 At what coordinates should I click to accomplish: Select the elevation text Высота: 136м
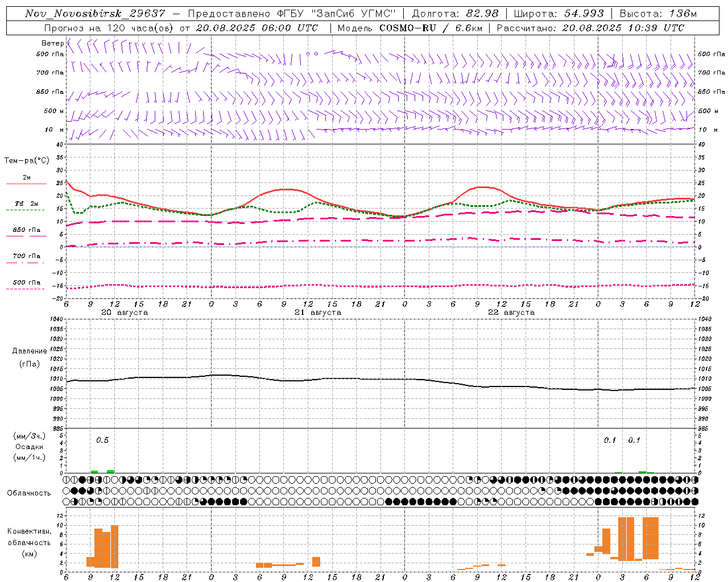658,14
